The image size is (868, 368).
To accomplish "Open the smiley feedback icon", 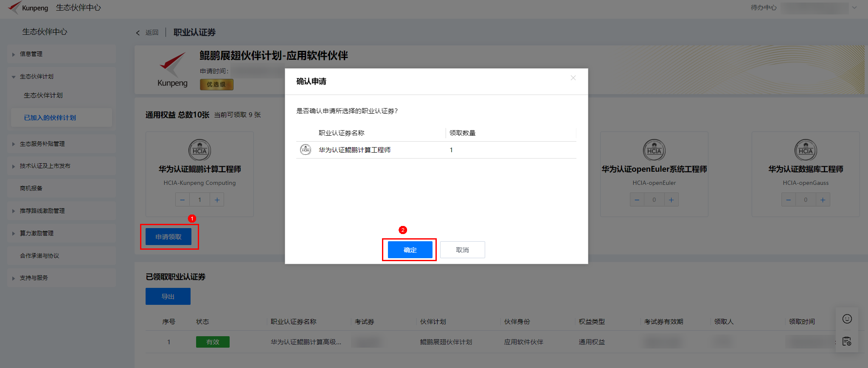I will 847,319.
